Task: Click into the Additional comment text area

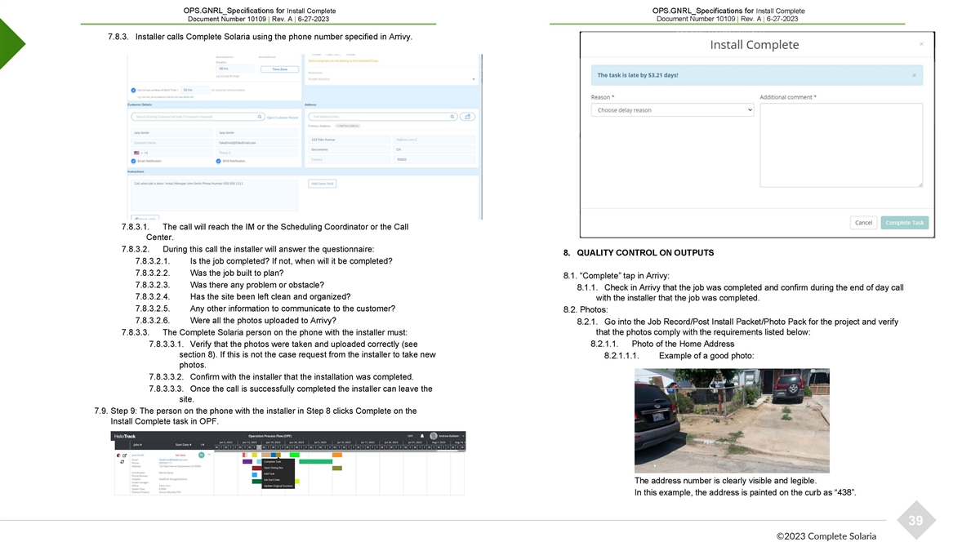Action: click(840, 145)
